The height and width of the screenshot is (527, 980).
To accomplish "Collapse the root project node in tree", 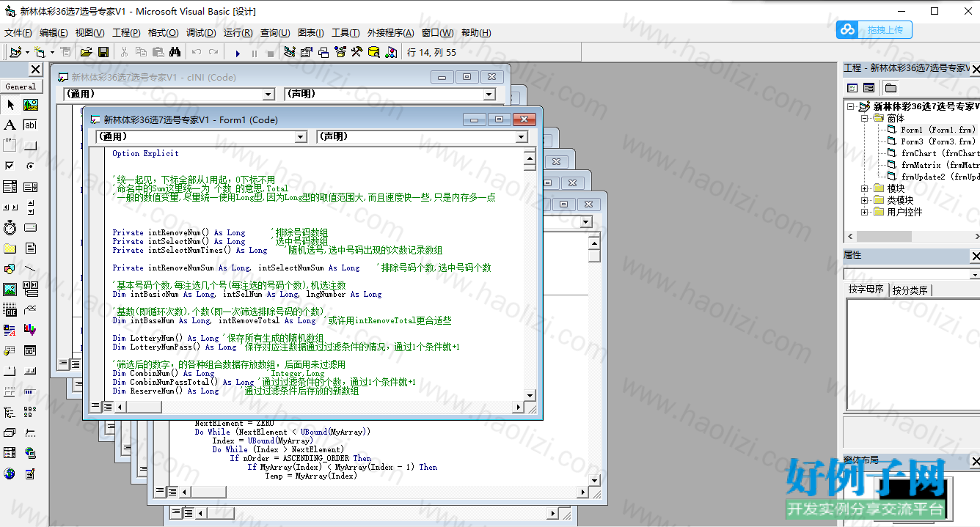I will click(851, 106).
